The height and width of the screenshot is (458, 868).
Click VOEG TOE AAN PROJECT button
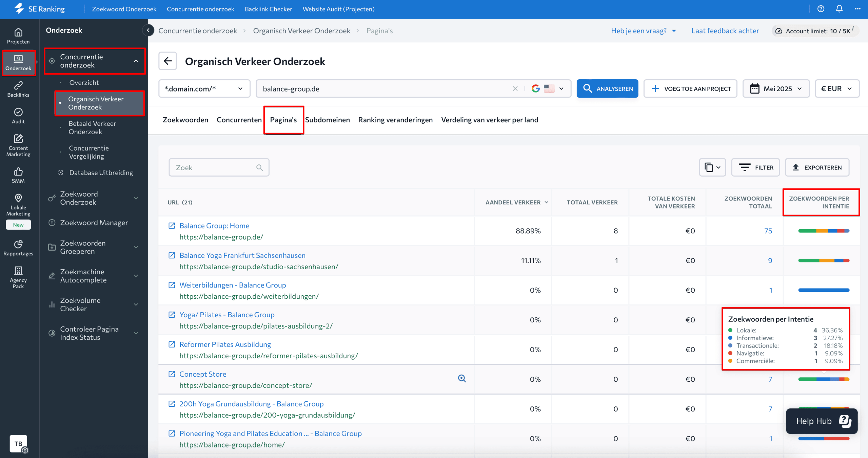pos(690,88)
